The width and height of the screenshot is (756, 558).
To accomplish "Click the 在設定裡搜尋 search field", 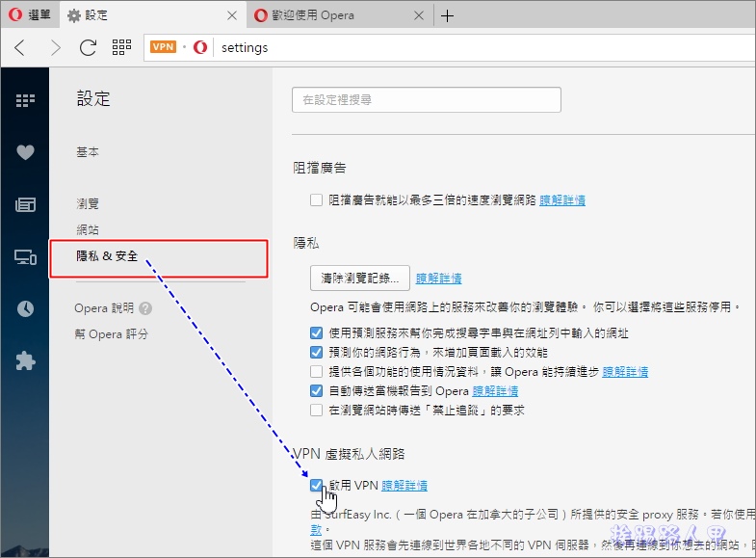I will (x=427, y=100).
